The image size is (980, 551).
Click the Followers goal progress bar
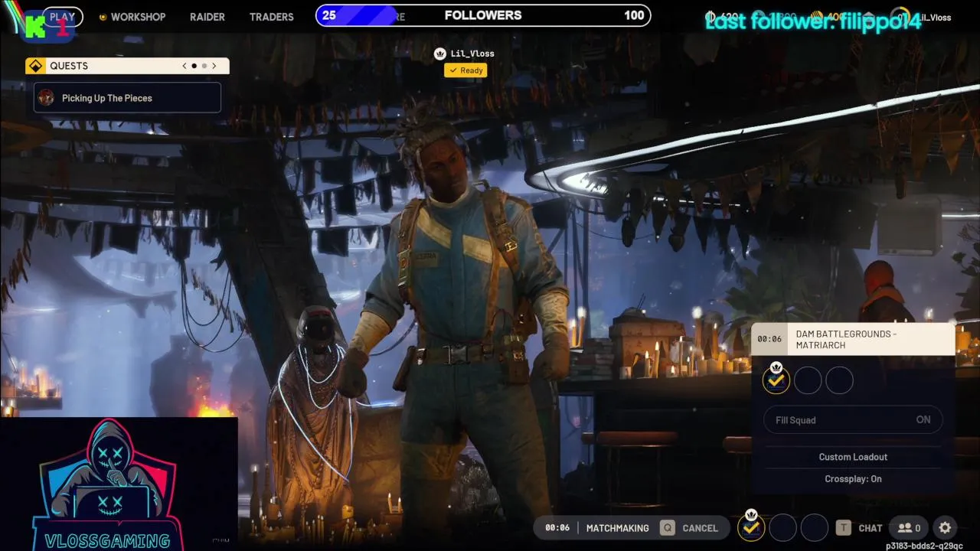(483, 15)
